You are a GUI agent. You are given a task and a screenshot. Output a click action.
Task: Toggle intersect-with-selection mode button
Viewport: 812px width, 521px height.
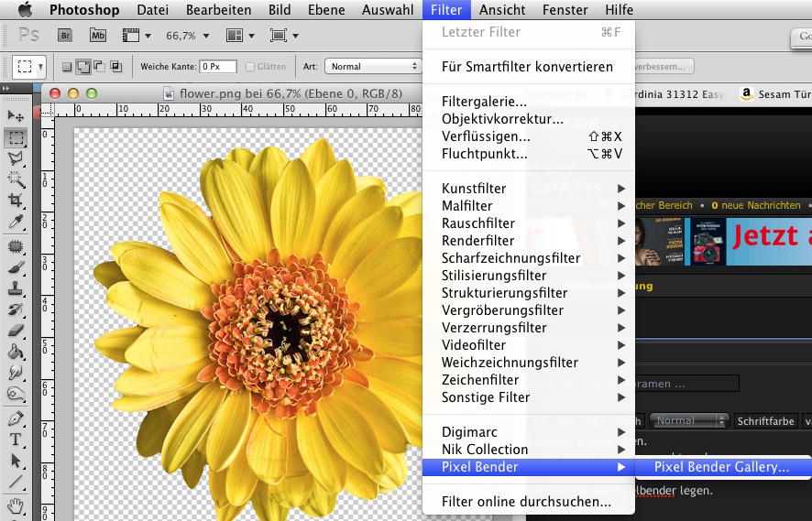(115, 67)
